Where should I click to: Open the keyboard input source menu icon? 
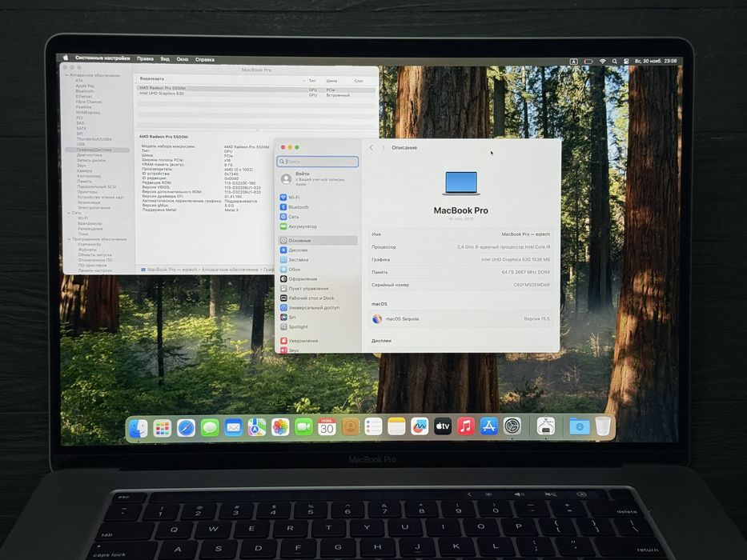coord(574,62)
